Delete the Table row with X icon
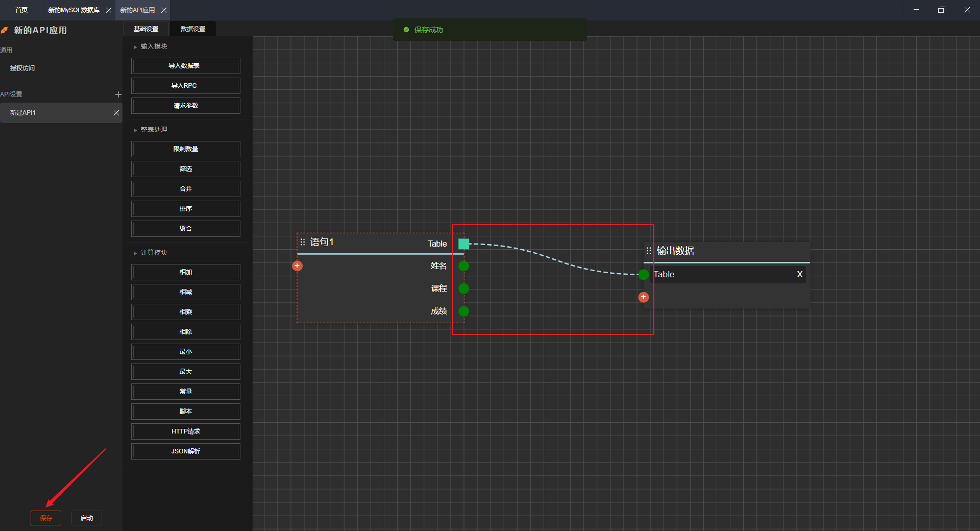This screenshot has height=531, width=980. pos(799,274)
